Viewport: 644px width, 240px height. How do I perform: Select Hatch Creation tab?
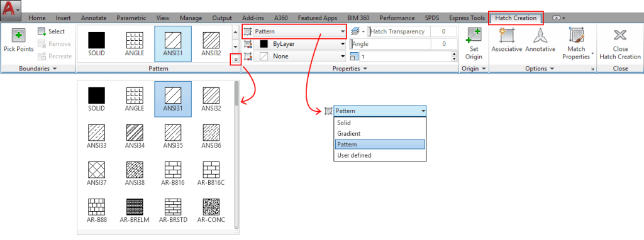point(516,18)
